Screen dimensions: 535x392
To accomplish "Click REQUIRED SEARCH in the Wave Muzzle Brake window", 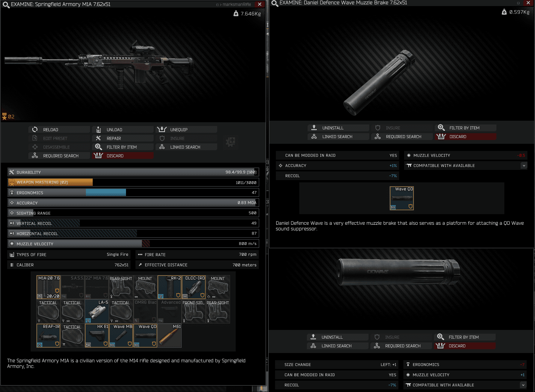I will [x=402, y=137].
